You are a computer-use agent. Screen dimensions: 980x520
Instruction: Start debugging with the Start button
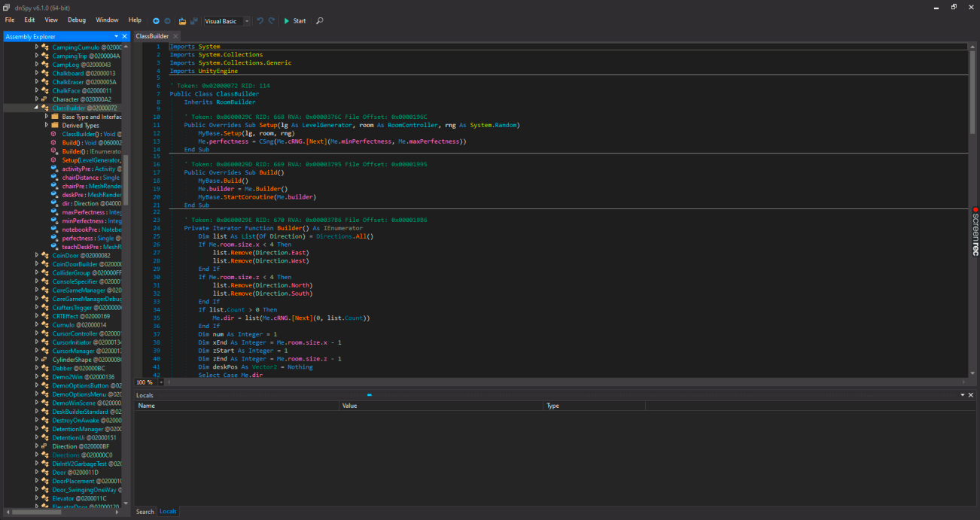pyautogui.click(x=295, y=21)
